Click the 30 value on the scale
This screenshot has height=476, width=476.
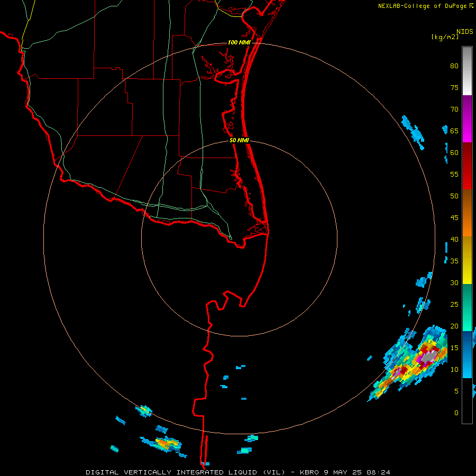[x=454, y=282]
